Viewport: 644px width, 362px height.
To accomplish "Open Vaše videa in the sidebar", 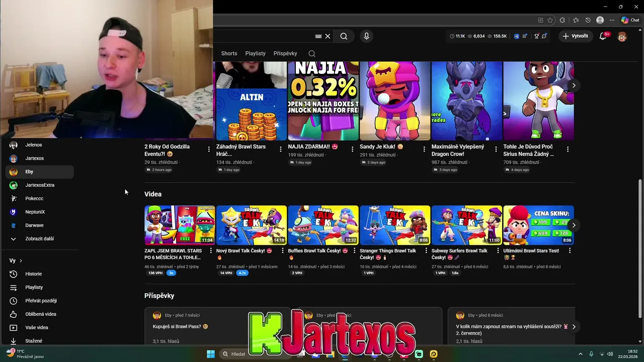I will (x=40, y=328).
